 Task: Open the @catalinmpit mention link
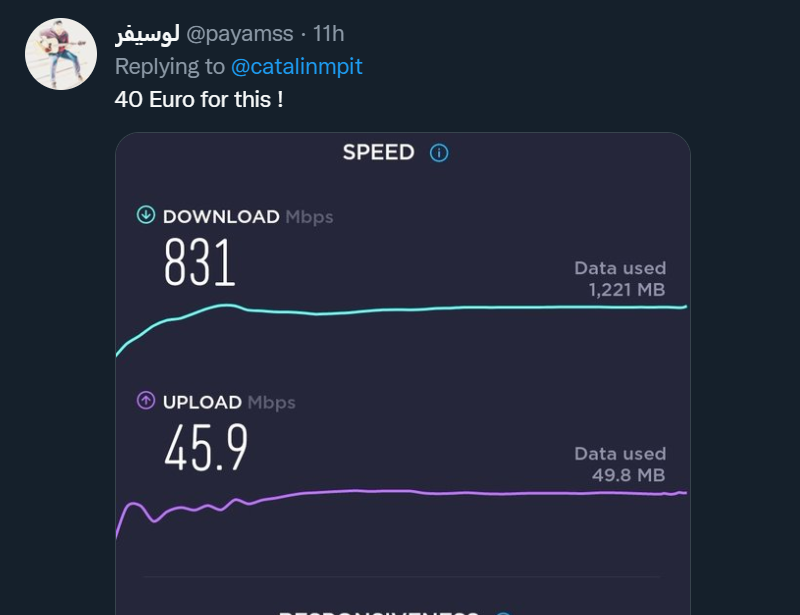296,66
